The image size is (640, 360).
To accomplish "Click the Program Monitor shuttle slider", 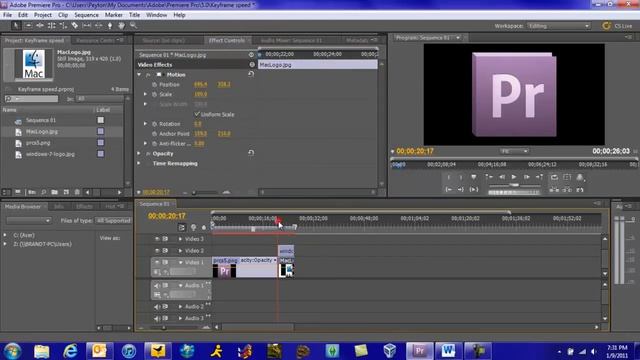I will (514, 185).
